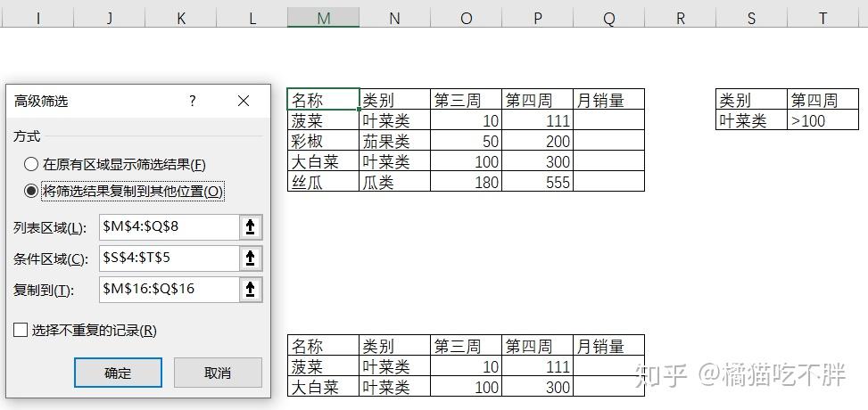Select column header O

(466, 18)
